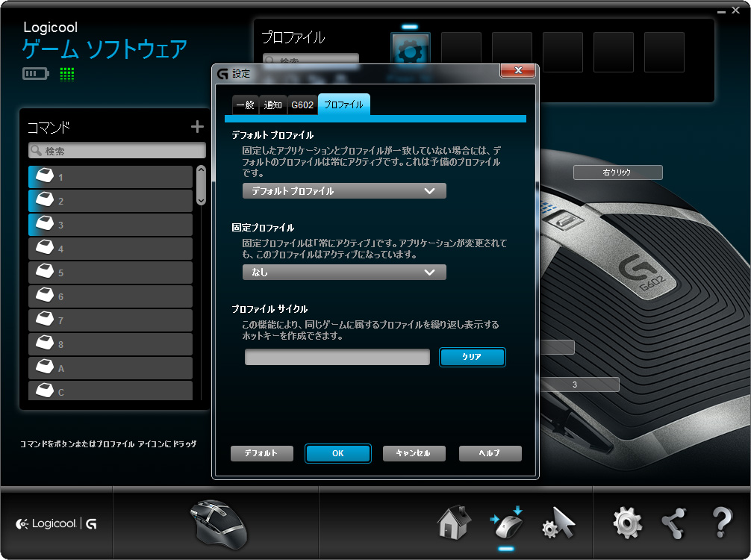Click the command list scroll down arrow

pos(201,201)
